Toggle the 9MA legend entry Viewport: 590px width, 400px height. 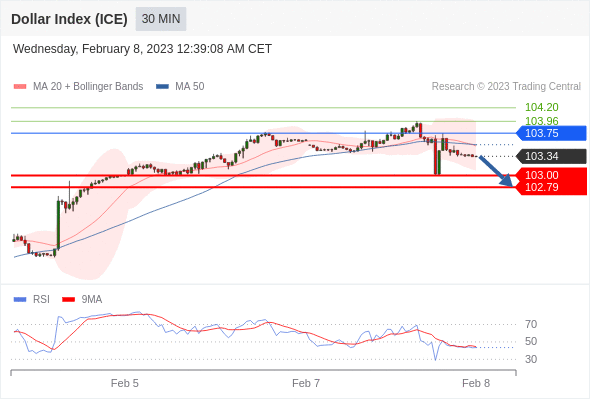(82, 300)
